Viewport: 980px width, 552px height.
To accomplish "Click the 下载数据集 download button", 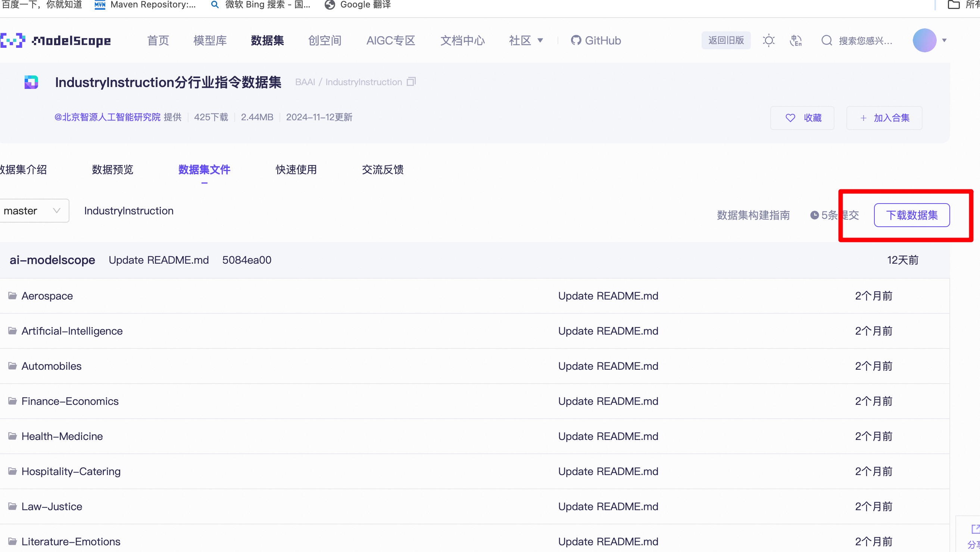I will pyautogui.click(x=912, y=215).
